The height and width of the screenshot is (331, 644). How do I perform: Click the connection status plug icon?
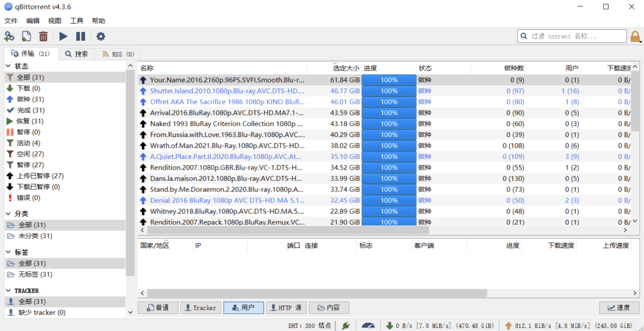tap(345, 325)
